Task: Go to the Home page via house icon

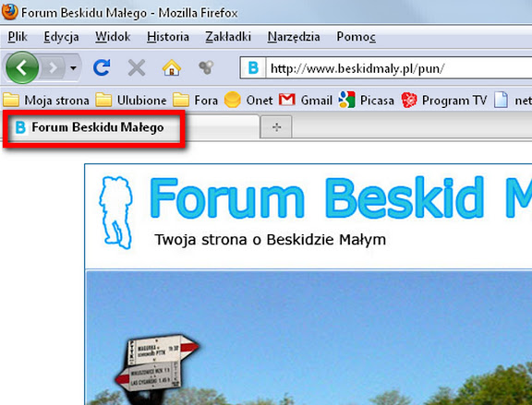Action: [x=172, y=67]
